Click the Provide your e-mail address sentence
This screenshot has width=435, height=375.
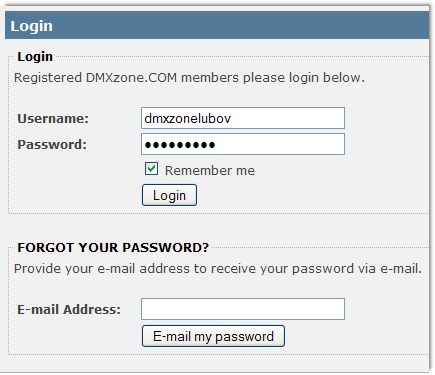(x=218, y=269)
